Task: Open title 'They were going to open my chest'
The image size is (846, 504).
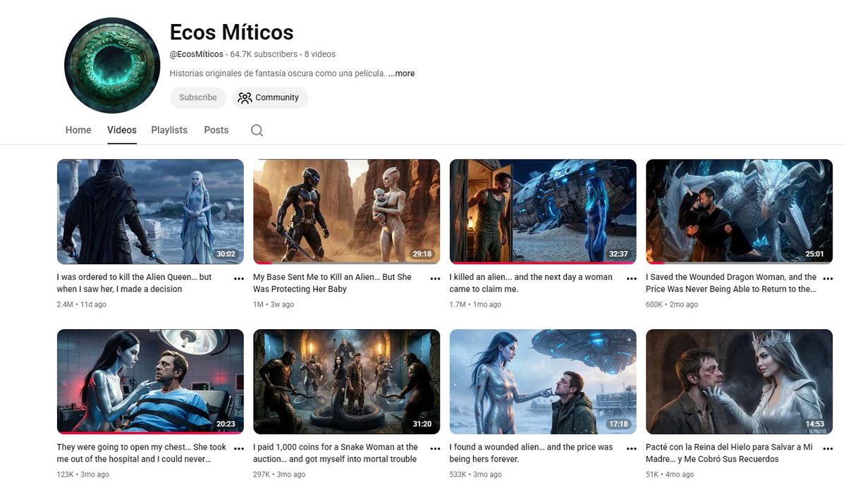Action: point(142,453)
